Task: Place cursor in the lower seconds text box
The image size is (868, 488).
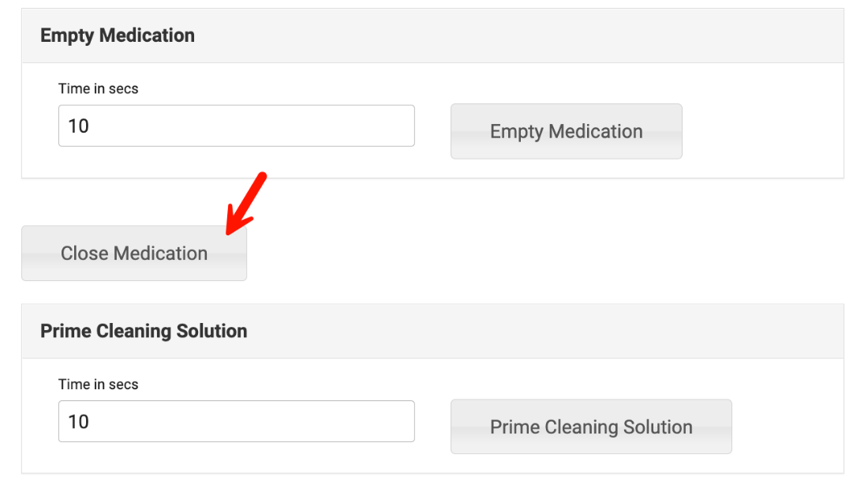Action: (x=236, y=421)
